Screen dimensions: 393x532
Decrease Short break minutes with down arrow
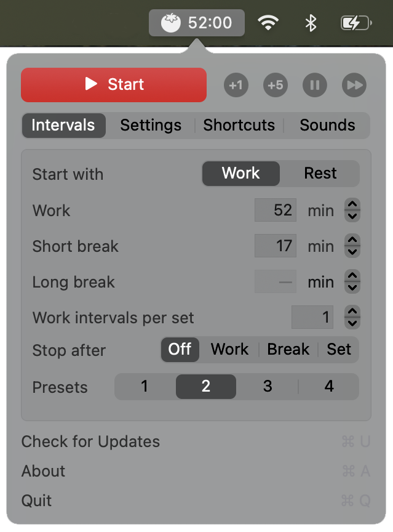pyautogui.click(x=352, y=252)
